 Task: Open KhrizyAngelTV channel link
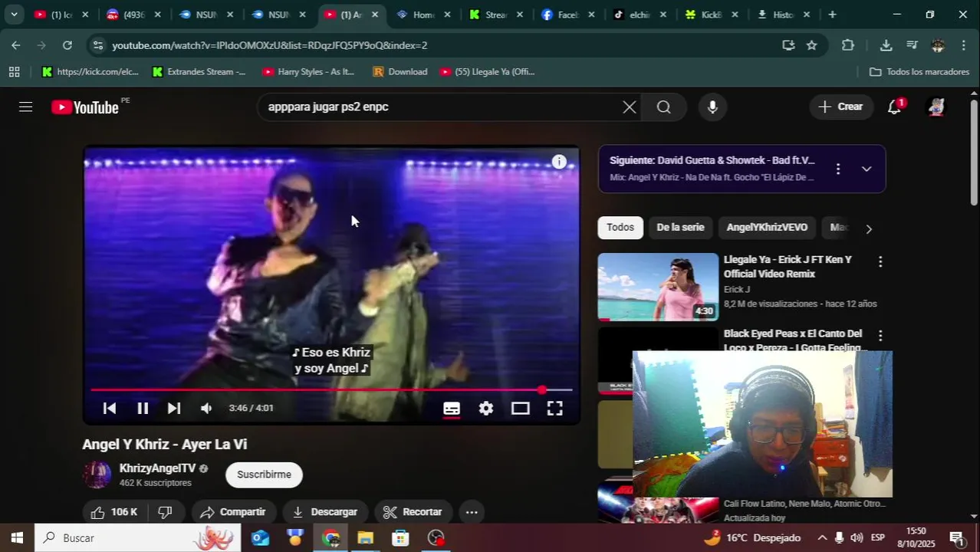click(157, 468)
